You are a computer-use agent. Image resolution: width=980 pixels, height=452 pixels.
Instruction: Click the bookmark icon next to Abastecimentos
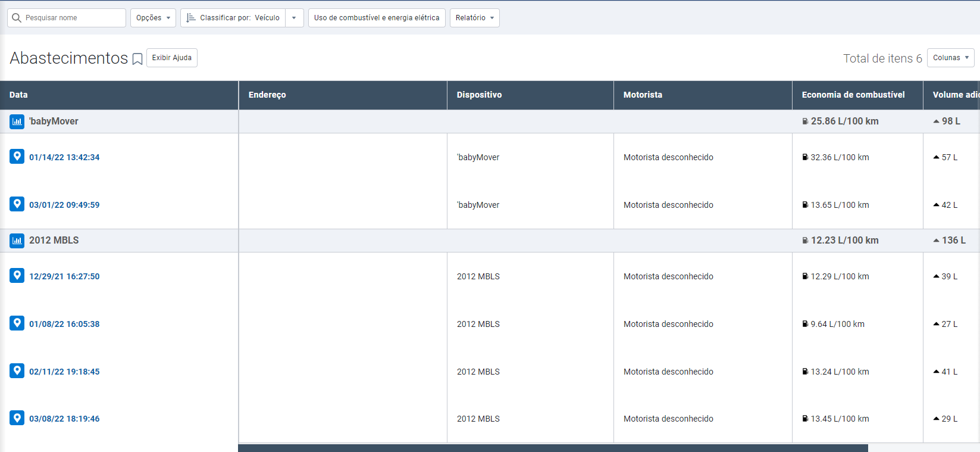(137, 59)
